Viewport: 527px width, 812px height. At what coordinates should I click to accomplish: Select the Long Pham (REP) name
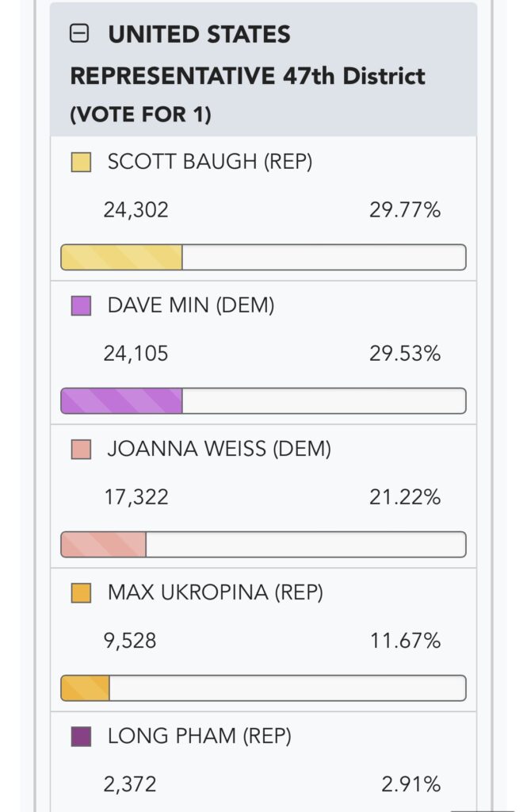pos(199,735)
